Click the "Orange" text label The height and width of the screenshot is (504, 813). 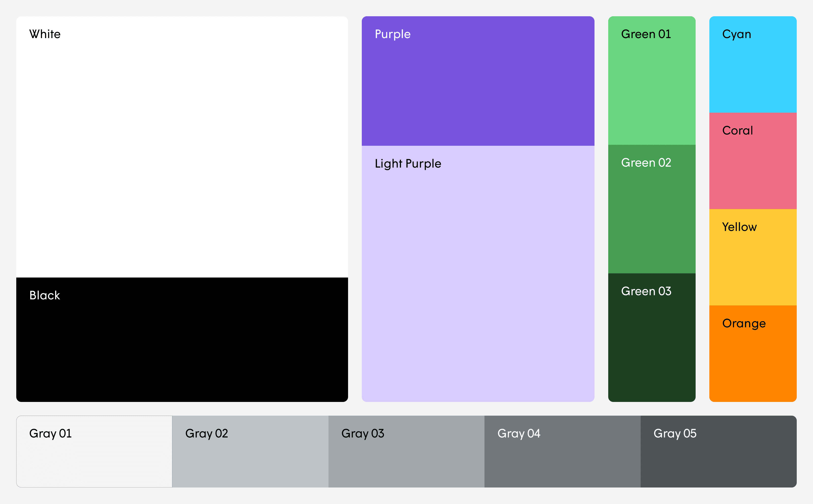click(744, 323)
